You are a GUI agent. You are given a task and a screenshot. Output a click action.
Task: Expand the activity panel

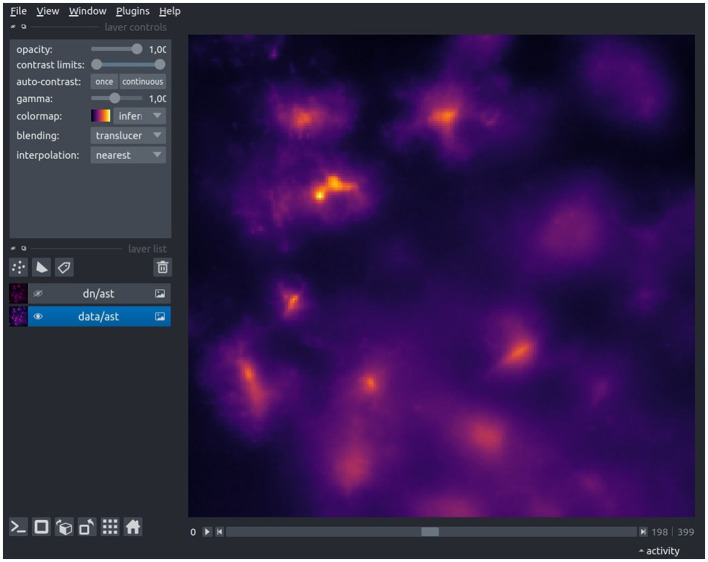coord(659,551)
